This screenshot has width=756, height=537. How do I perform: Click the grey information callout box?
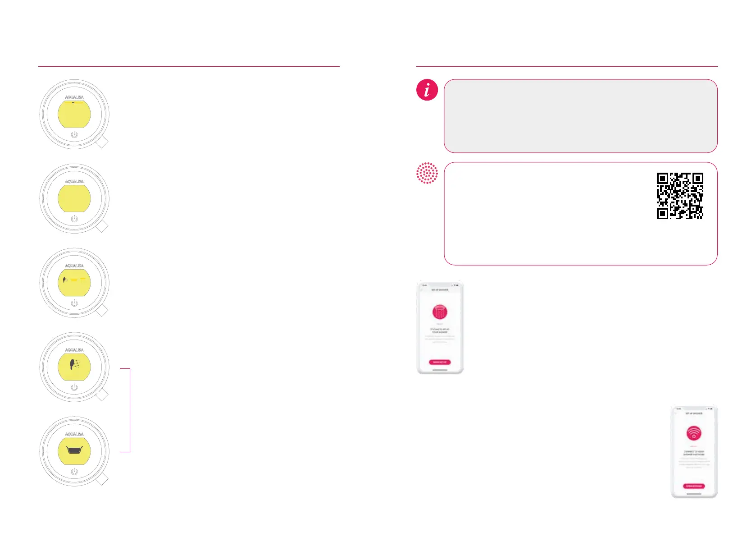(580, 116)
